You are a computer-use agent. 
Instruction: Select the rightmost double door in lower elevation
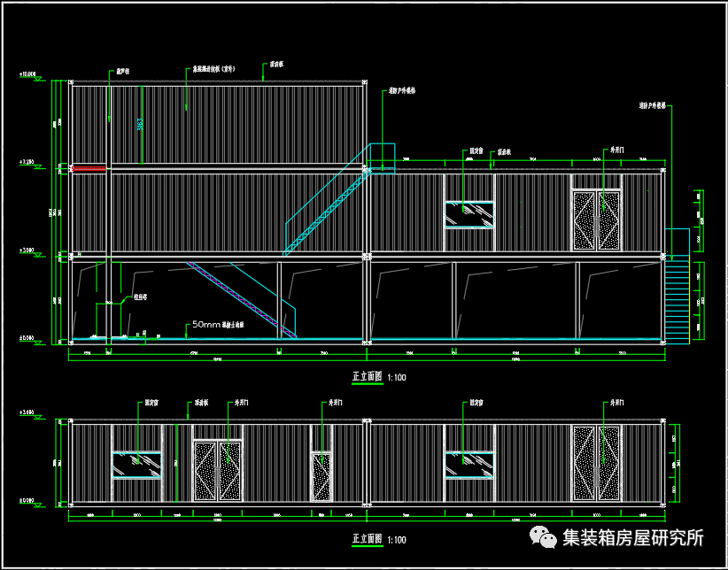(597, 463)
